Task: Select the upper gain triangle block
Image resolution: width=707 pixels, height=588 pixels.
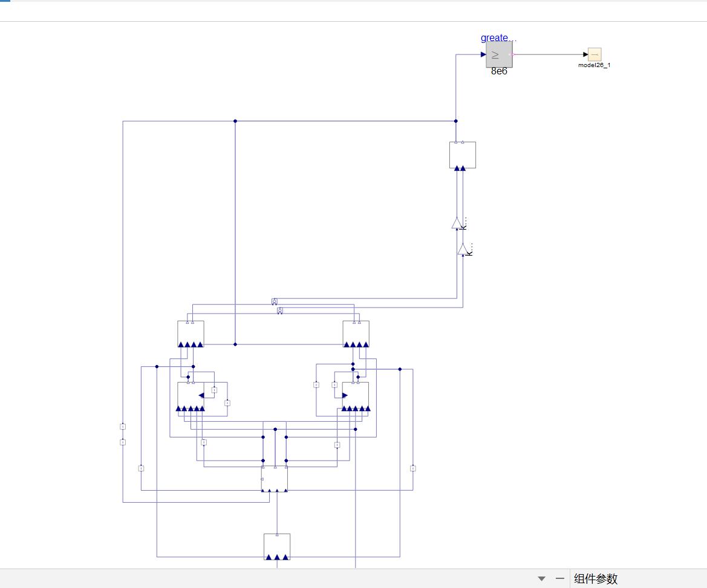Action: point(457,223)
